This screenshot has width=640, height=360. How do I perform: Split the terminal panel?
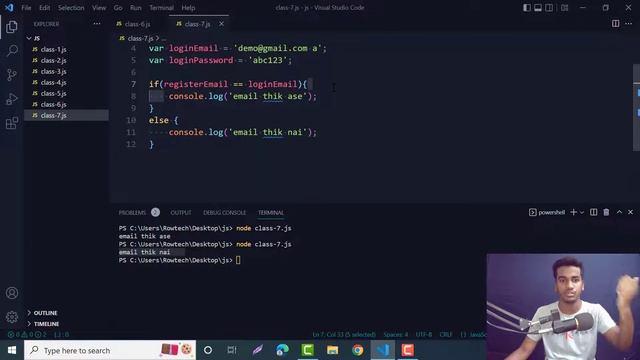[593, 212]
